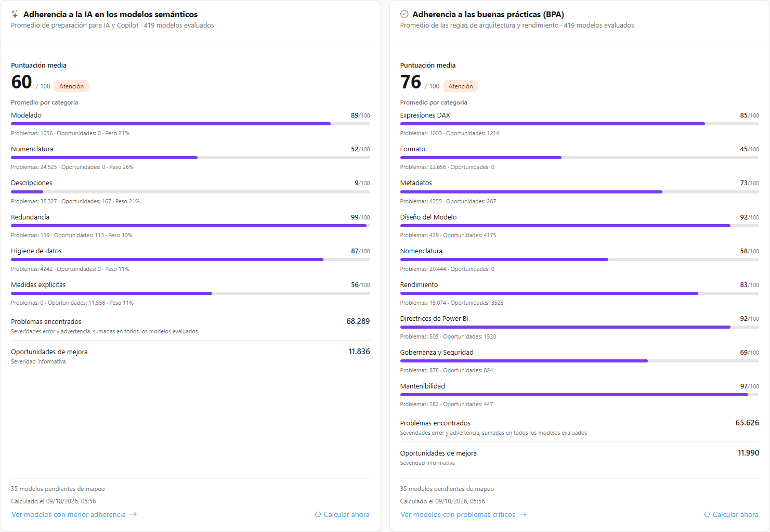Open Ver modelos con menor adherencia link
Screen dimensions: 770x532
click(74, 514)
